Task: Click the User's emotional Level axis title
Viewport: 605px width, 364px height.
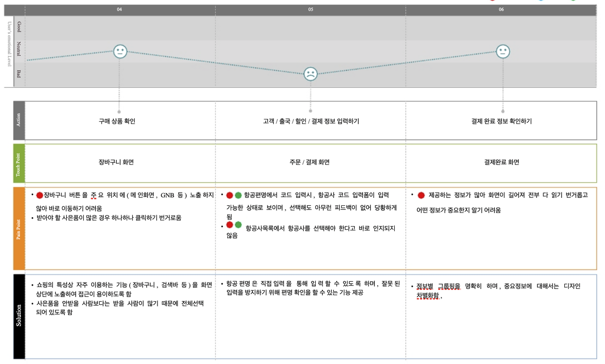Action: [x=9, y=43]
